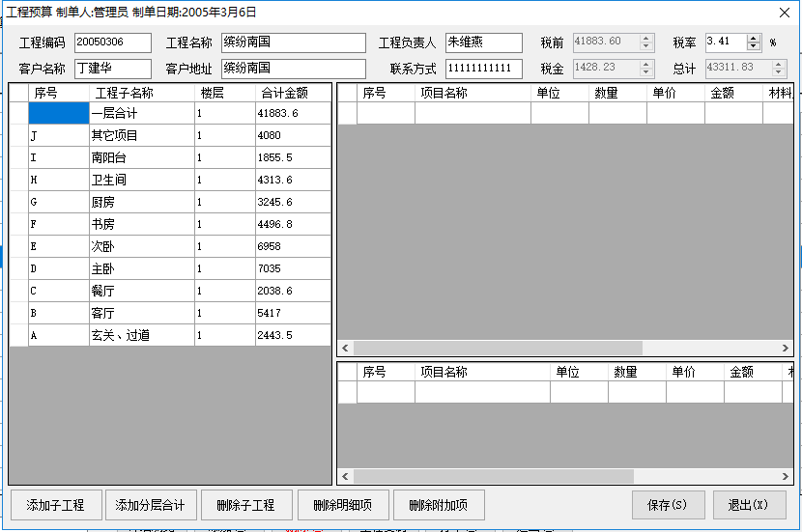This screenshot has height=532, width=802.
Task: Focus the 联系方式 input field
Action: 484,69
